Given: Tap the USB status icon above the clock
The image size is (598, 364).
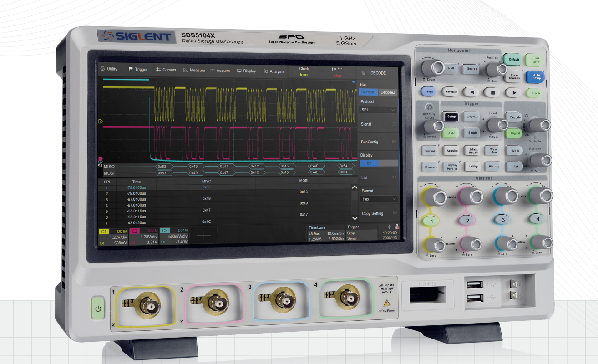Looking at the screenshot, I should tap(389, 226).
